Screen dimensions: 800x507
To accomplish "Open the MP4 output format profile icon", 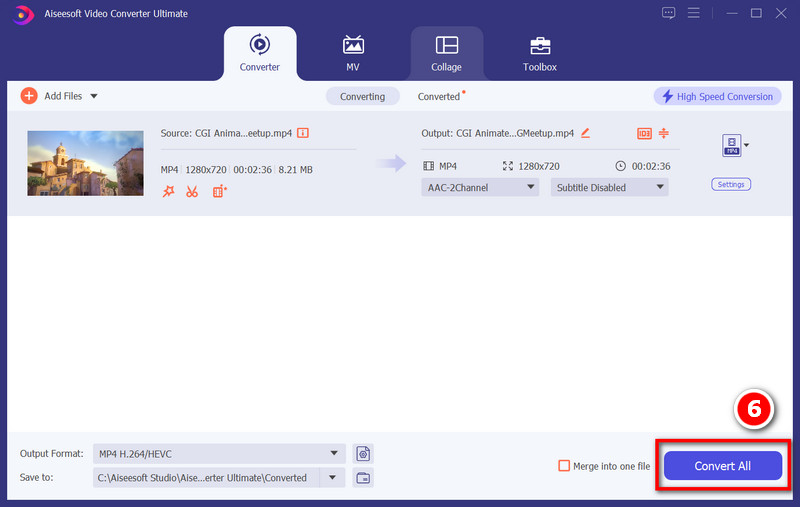I will pyautogui.click(x=731, y=146).
